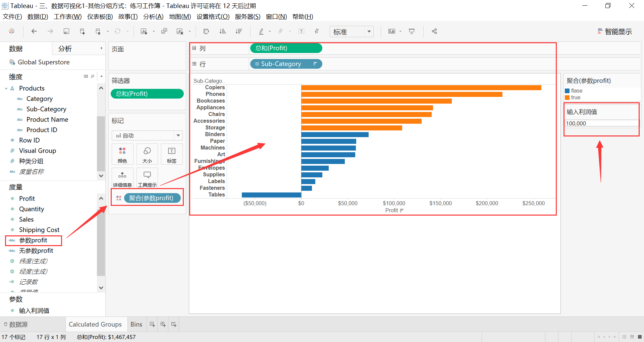
Task: Open the 工作表(W) menu
Action: pyautogui.click(x=68, y=16)
